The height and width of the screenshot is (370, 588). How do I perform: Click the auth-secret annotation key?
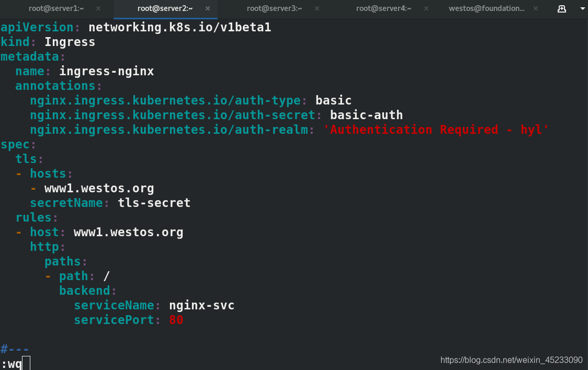173,115
